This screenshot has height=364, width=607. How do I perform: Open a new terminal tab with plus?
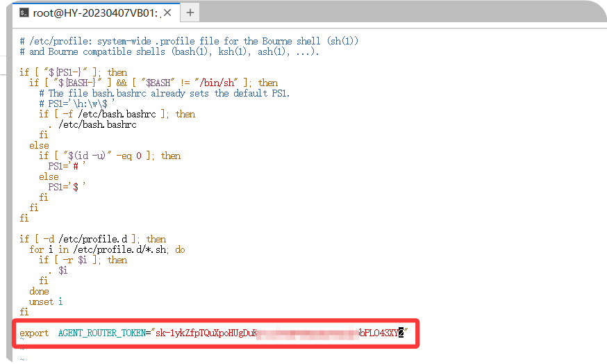pyautogui.click(x=190, y=13)
